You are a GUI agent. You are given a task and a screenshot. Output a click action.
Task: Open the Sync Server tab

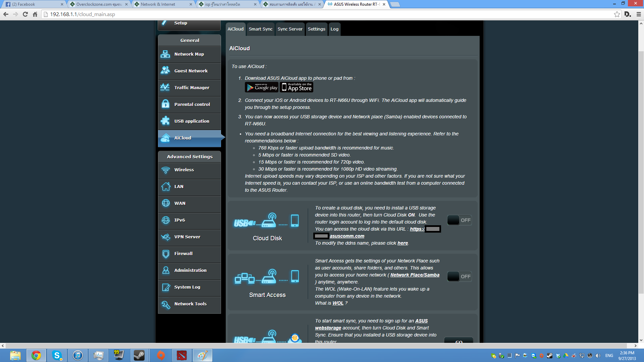click(x=290, y=29)
